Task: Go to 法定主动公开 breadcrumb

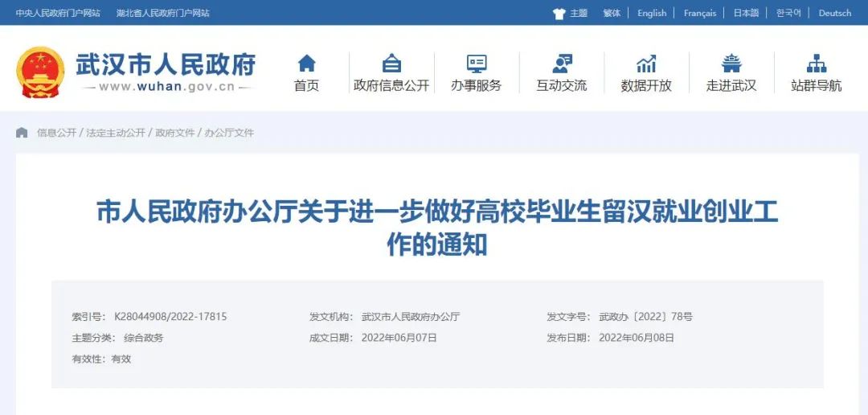Action: 116,133
